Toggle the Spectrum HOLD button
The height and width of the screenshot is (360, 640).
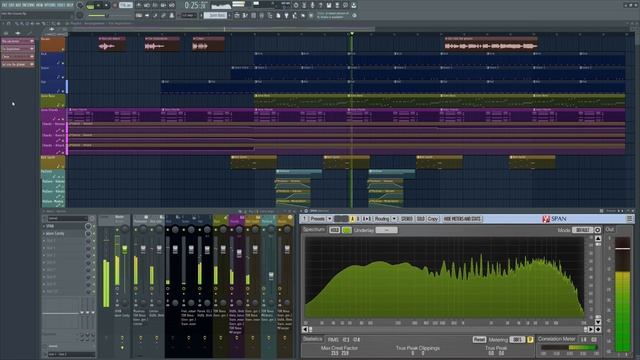click(334, 230)
